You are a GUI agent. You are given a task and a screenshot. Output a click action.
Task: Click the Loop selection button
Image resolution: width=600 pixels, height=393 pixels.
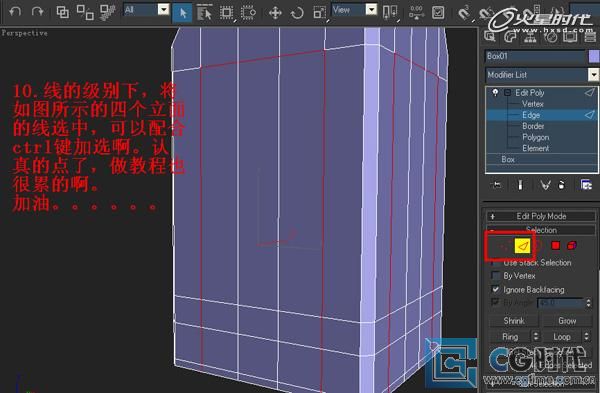(562, 337)
